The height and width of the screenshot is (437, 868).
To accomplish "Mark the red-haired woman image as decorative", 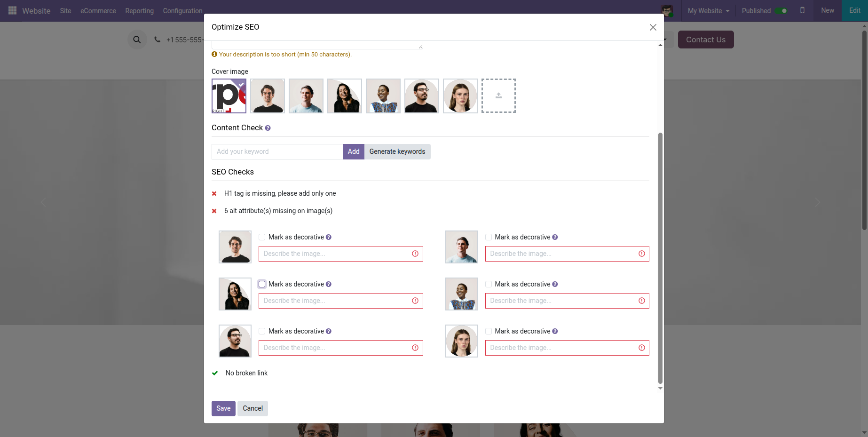I will (x=489, y=331).
